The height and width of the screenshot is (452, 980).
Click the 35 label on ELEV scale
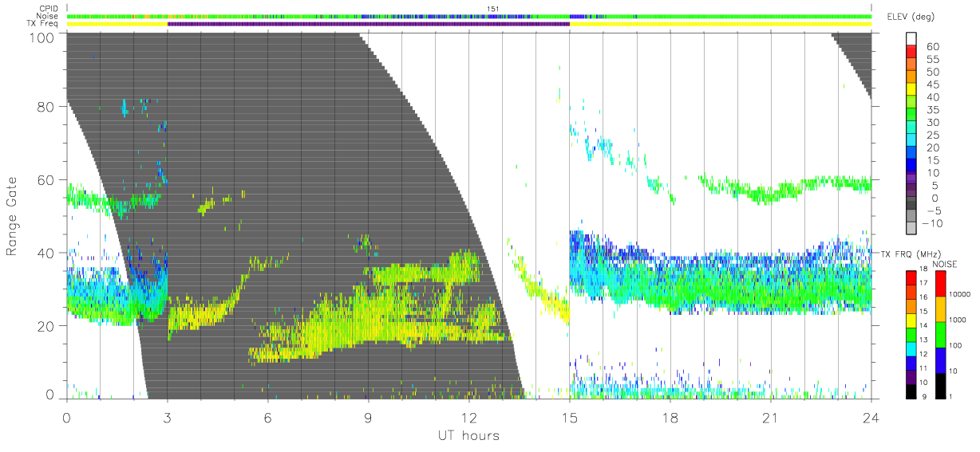tap(933, 109)
